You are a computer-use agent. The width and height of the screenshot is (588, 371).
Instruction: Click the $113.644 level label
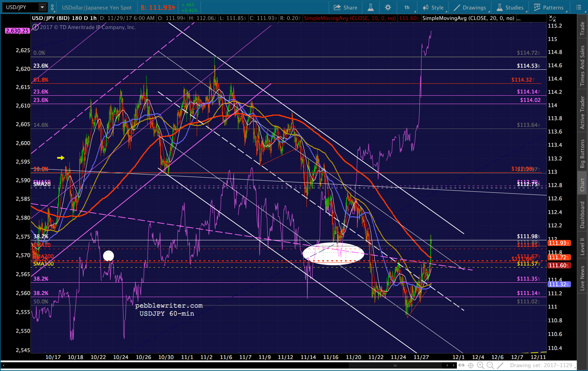(528, 125)
